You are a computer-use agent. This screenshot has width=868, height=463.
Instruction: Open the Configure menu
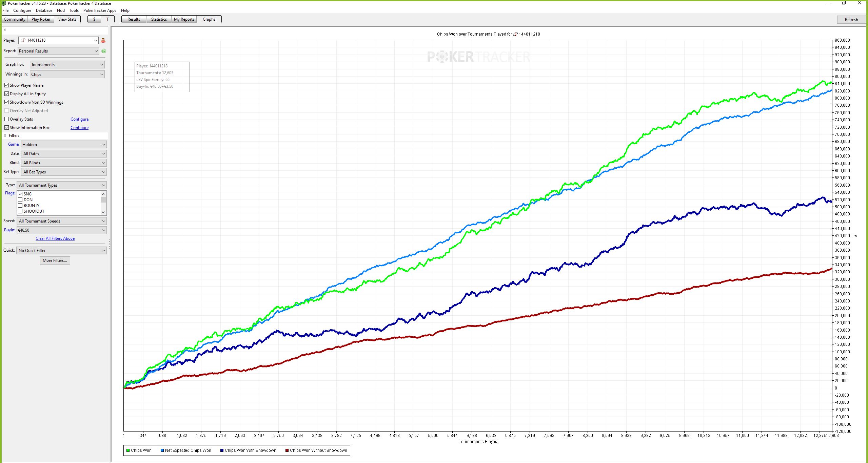click(x=22, y=10)
